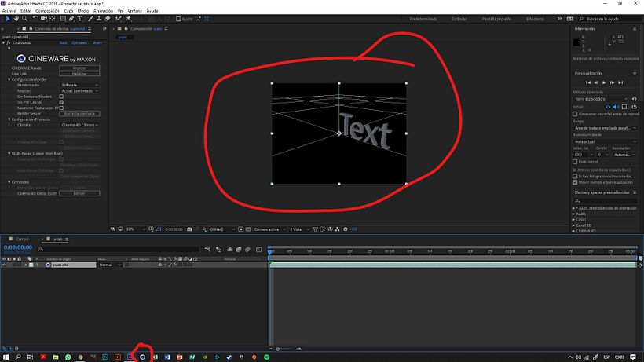Screen dimensions: 644x362
Task: Select the Rotation tool
Action: 35,19
